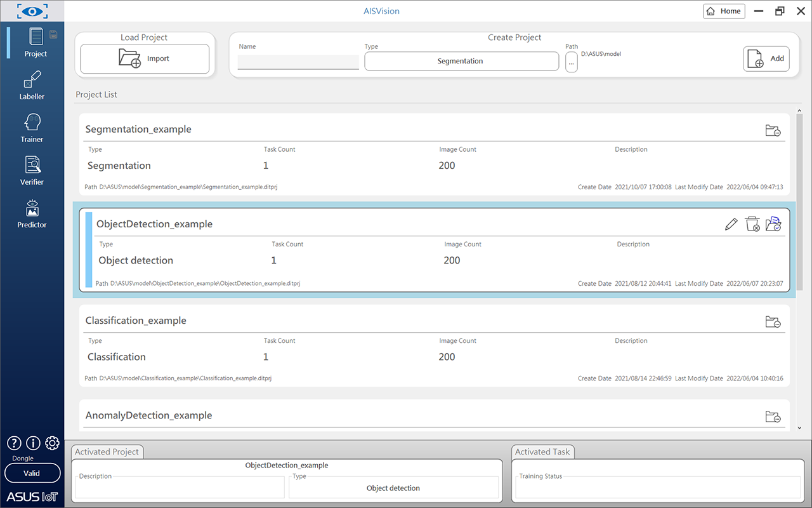
Task: Click the Valid dongle status button
Action: point(32,473)
